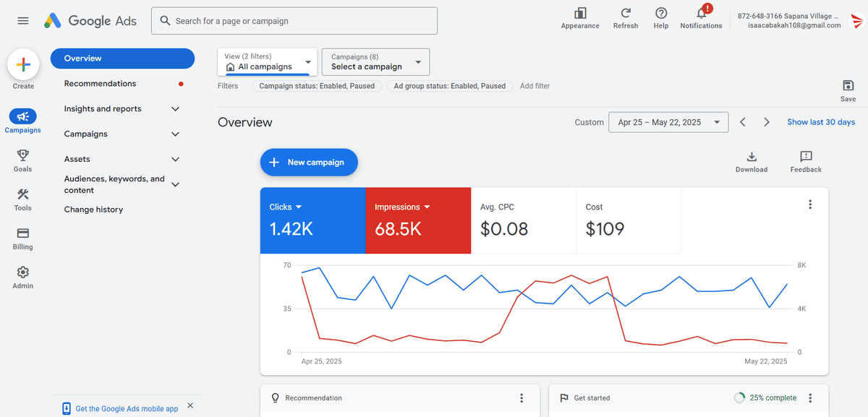Open Change history page
This screenshot has height=417, width=868.
pyautogui.click(x=93, y=210)
